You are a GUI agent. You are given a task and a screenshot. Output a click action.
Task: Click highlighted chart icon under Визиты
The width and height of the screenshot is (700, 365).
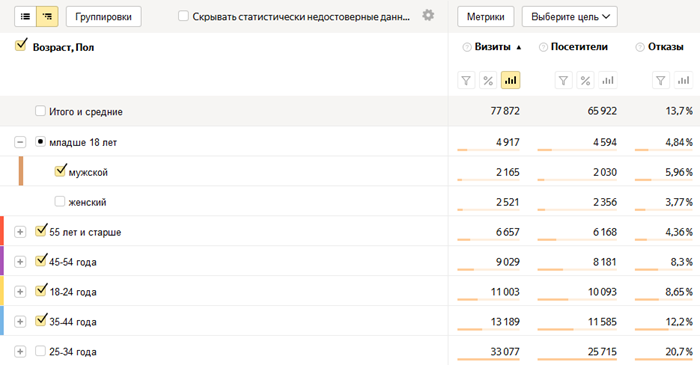point(510,80)
